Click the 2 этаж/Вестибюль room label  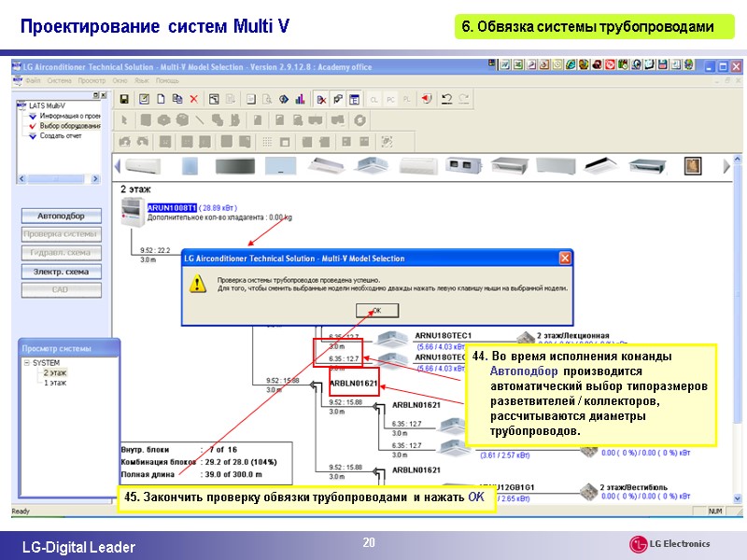633,487
